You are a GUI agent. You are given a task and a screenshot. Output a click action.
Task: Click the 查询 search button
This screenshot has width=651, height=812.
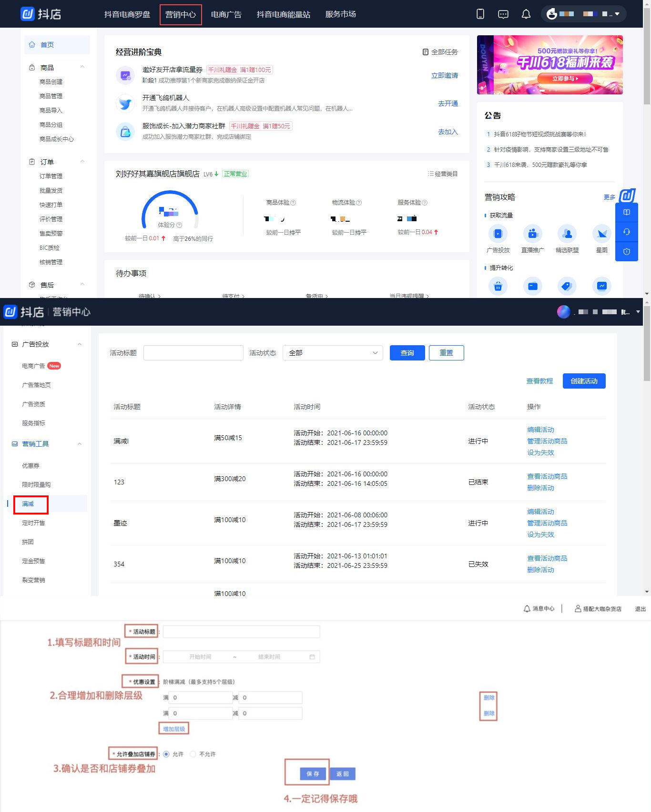(407, 353)
